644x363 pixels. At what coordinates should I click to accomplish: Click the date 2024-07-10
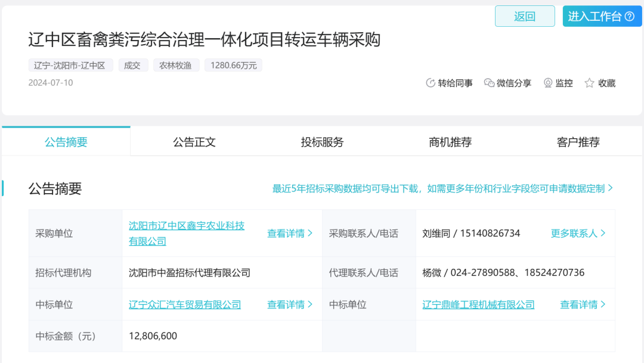[51, 83]
